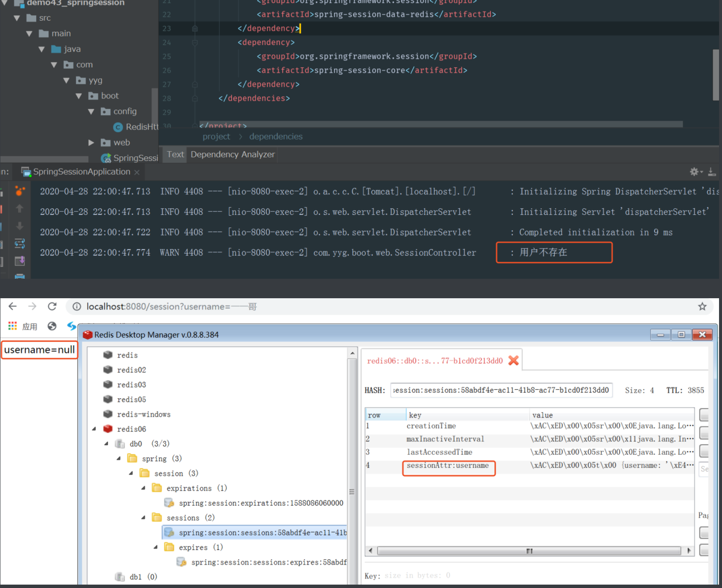Click the print icon in console
This screenshot has width=722, height=588.
click(19, 276)
